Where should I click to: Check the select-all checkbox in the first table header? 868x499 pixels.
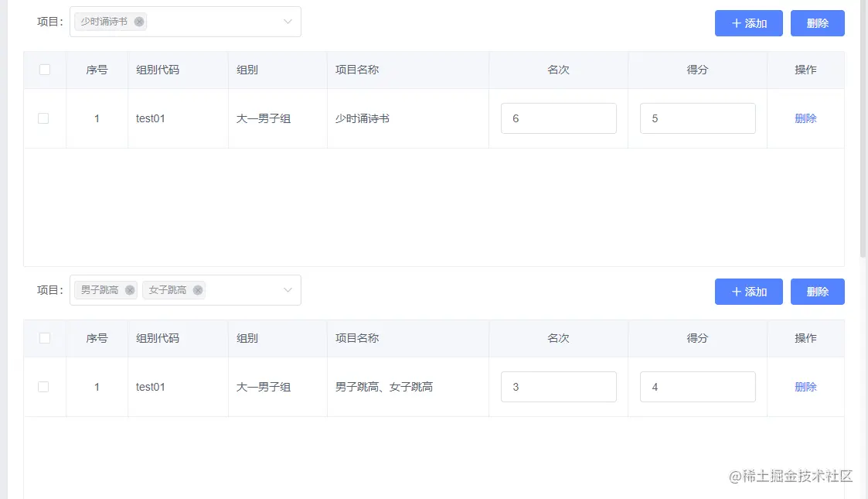point(44,69)
